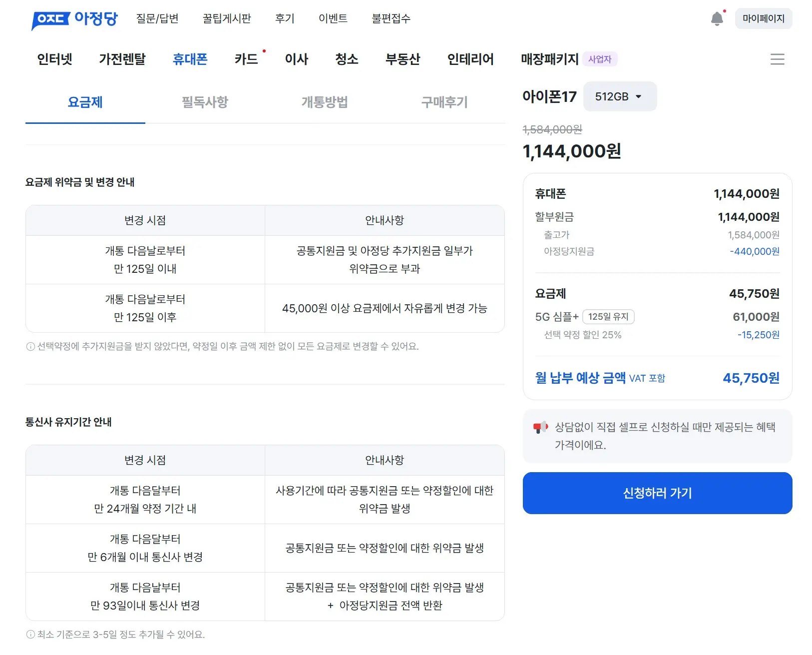This screenshot has width=812, height=655.
Task: Open 마이페이지
Action: pyautogui.click(x=764, y=18)
